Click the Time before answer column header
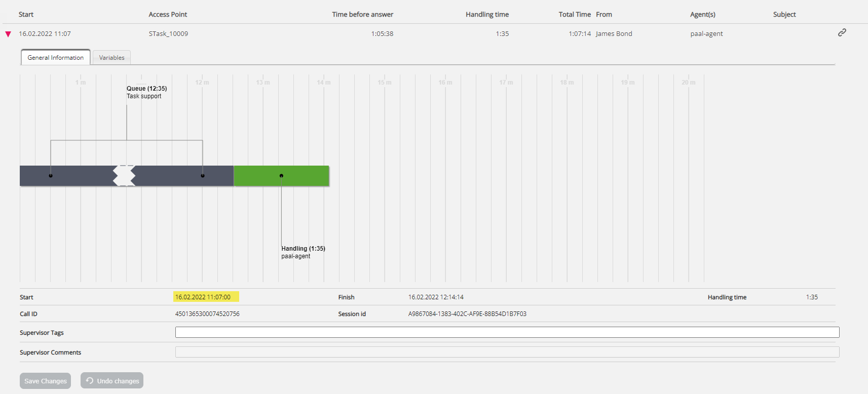The width and height of the screenshot is (868, 394). pyautogui.click(x=362, y=15)
